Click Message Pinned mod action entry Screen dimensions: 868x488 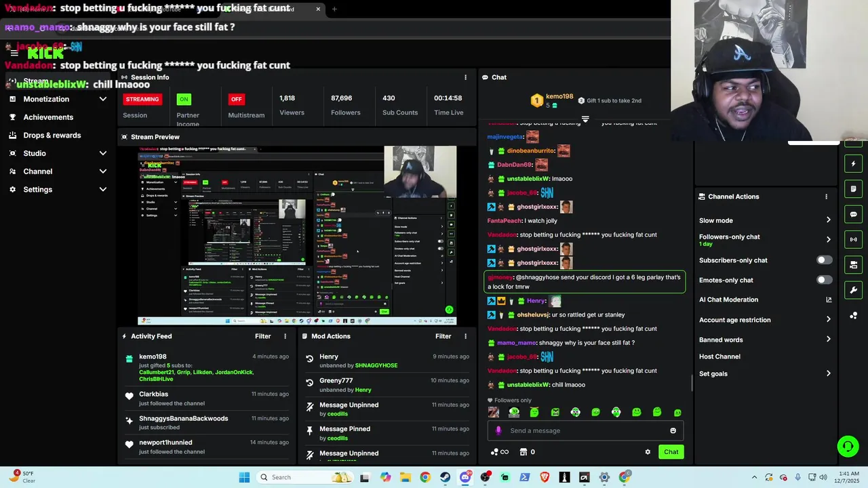tap(387, 433)
